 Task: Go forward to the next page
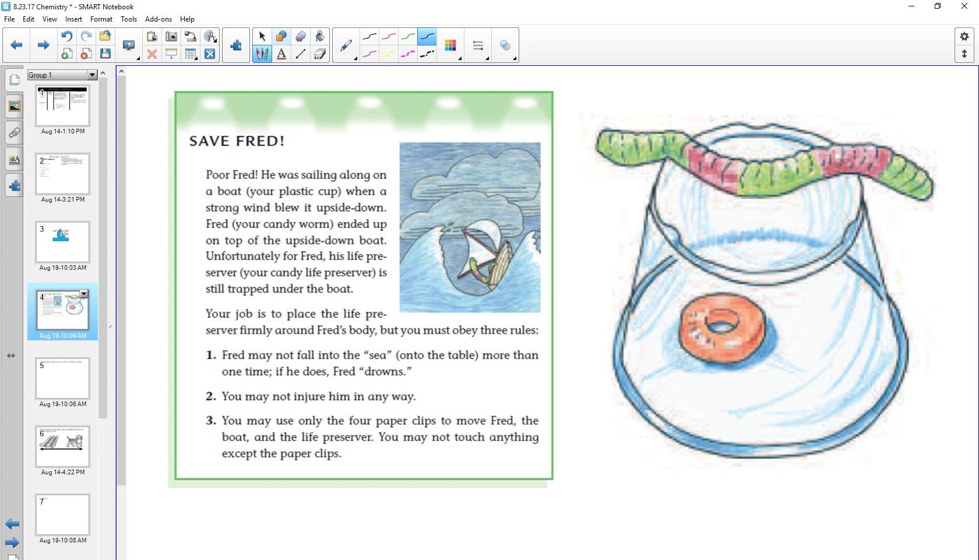43,45
